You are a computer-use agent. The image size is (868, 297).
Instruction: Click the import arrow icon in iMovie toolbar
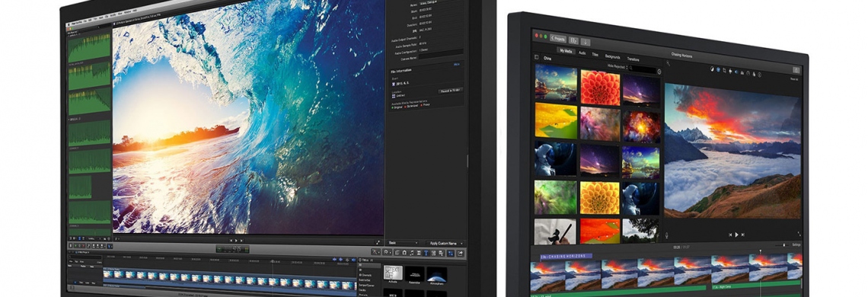tap(586, 42)
